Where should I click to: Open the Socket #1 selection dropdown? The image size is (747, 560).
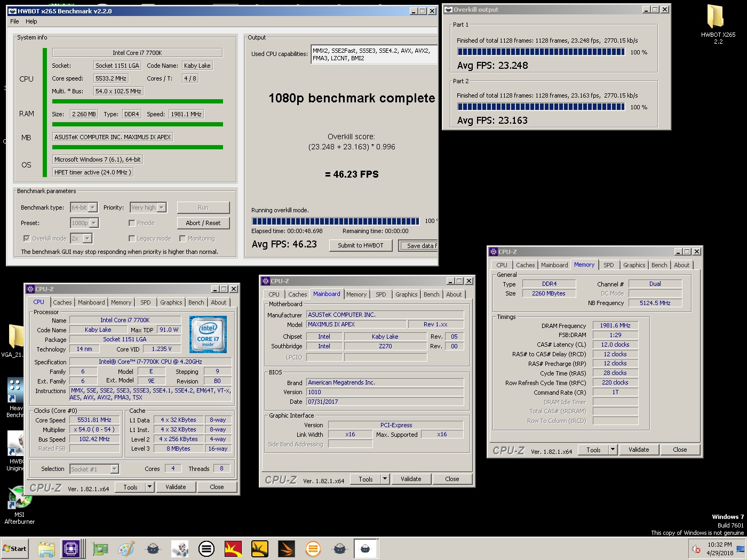pyautogui.click(x=114, y=469)
